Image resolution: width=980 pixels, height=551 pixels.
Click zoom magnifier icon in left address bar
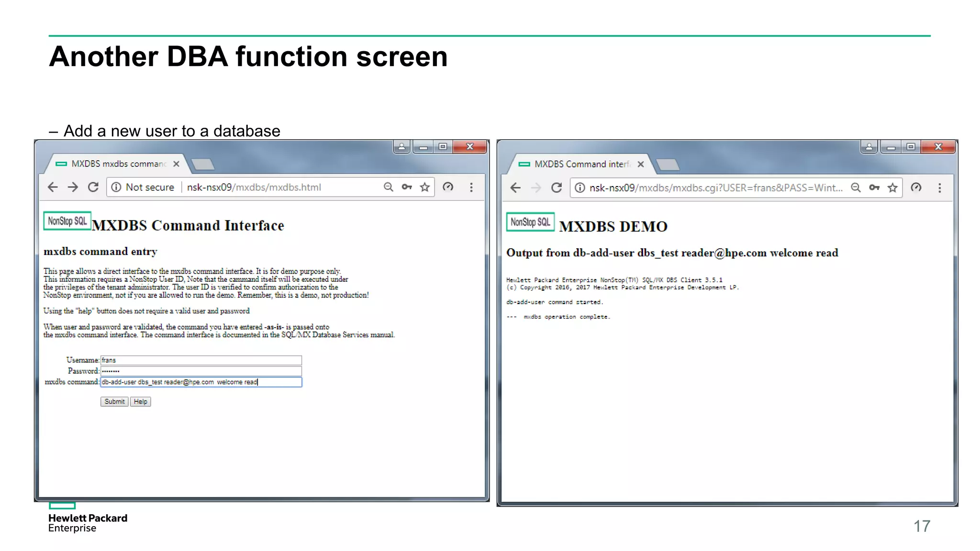[389, 187]
